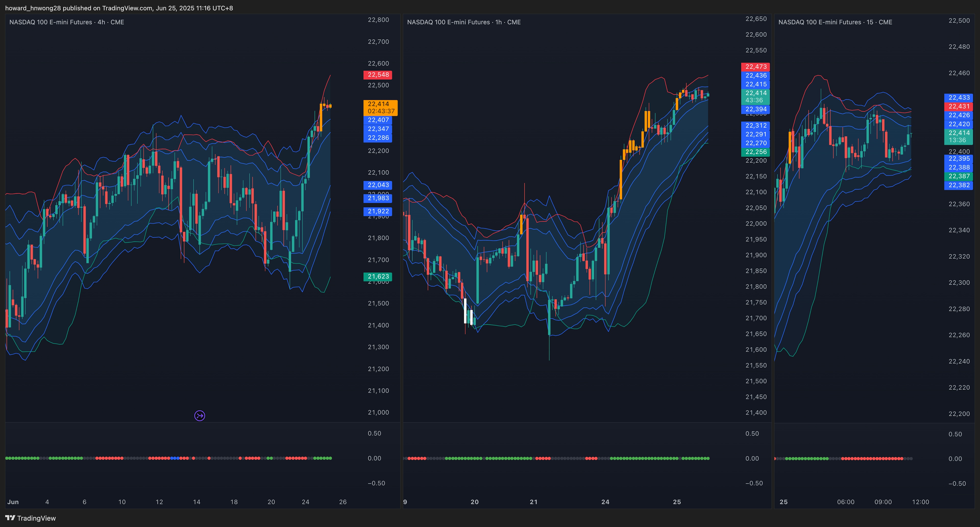Viewport: 980px width, 527px height.
Task: Click the 0.00 indicator value on 15m chart
Action: click(x=955, y=459)
